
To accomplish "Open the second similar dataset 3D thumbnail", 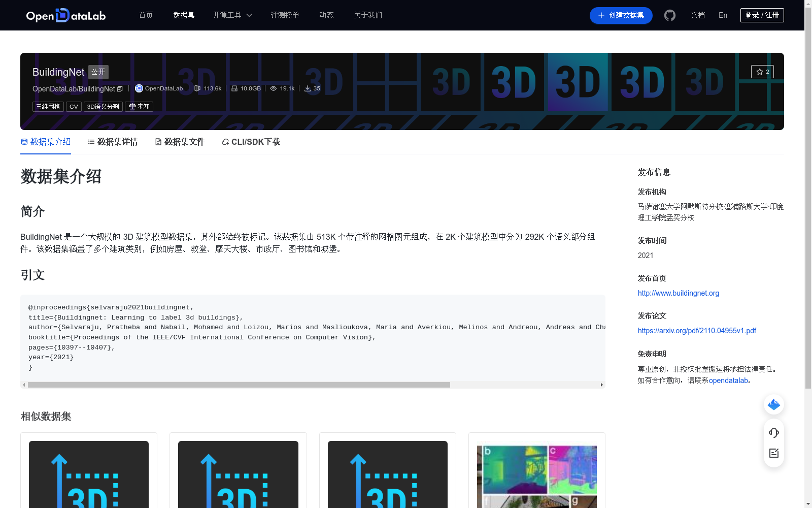I will (x=238, y=474).
